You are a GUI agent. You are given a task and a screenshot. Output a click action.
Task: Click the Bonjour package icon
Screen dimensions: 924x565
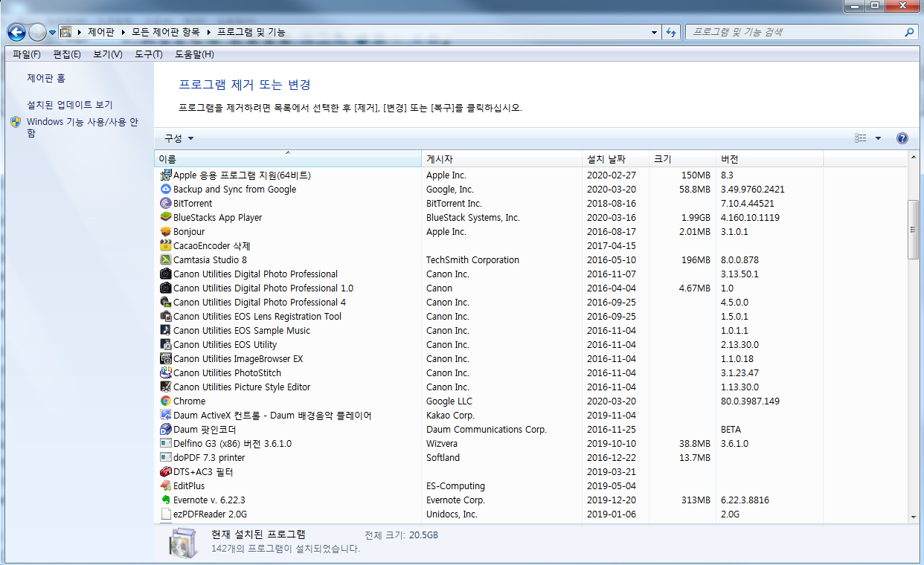coord(166,232)
